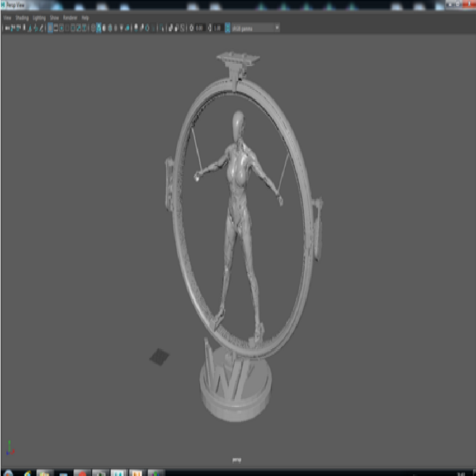This screenshot has height=476, width=476.
Task: Select the small dark plane on the ground
Action: pyautogui.click(x=159, y=357)
